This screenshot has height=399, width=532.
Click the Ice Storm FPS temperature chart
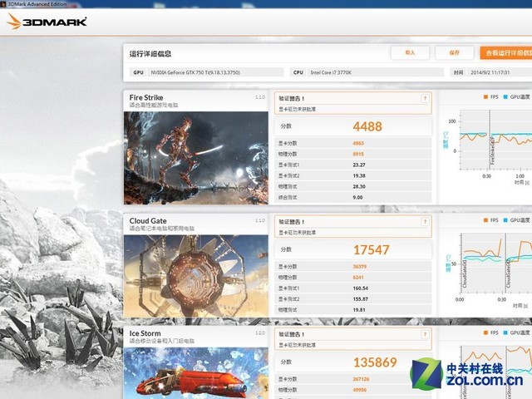click(x=495, y=372)
